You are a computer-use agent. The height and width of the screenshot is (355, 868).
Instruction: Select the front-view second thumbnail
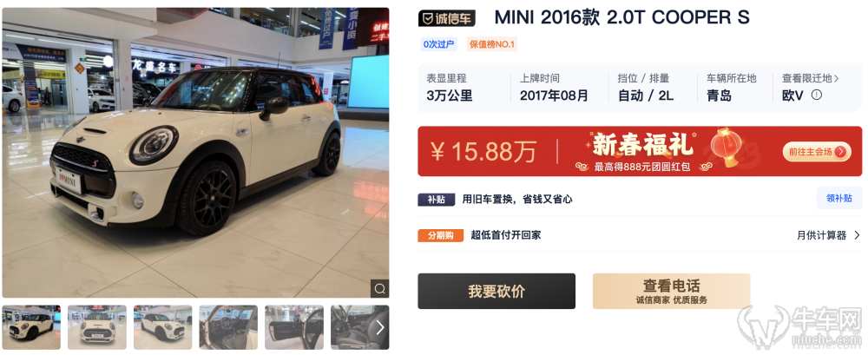tap(97, 327)
